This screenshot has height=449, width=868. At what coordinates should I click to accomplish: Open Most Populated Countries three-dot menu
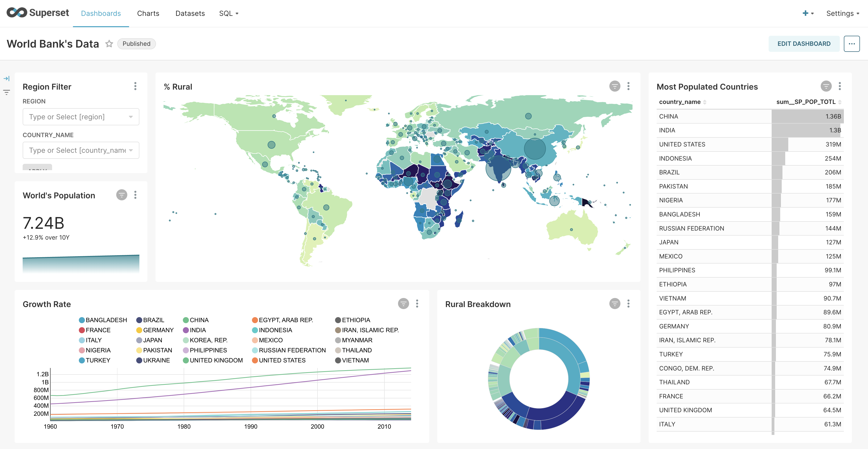[x=839, y=86]
